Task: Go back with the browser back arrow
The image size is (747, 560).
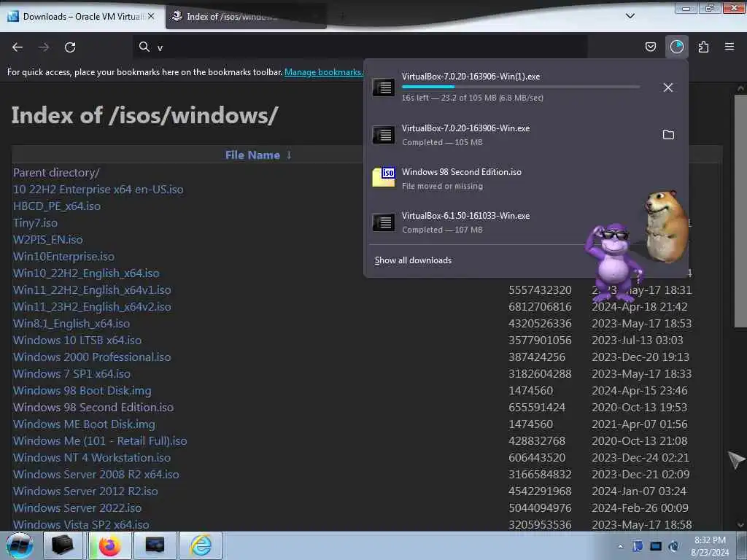Action: pyautogui.click(x=18, y=47)
